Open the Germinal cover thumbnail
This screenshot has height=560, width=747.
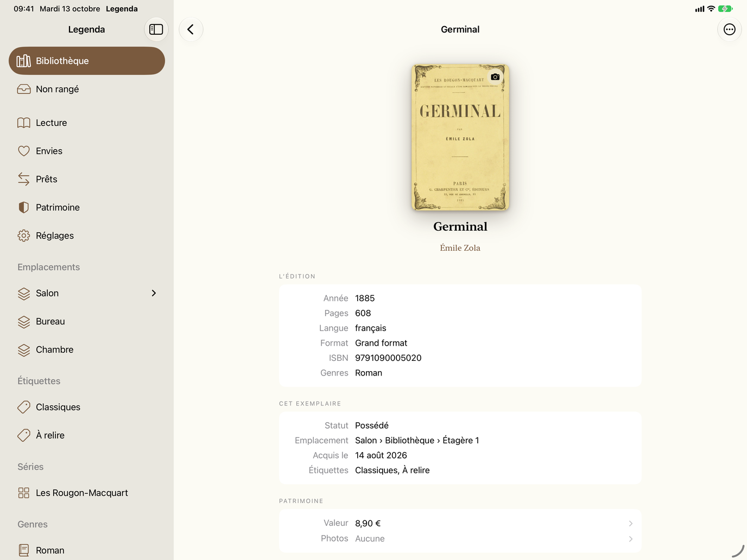(460, 137)
